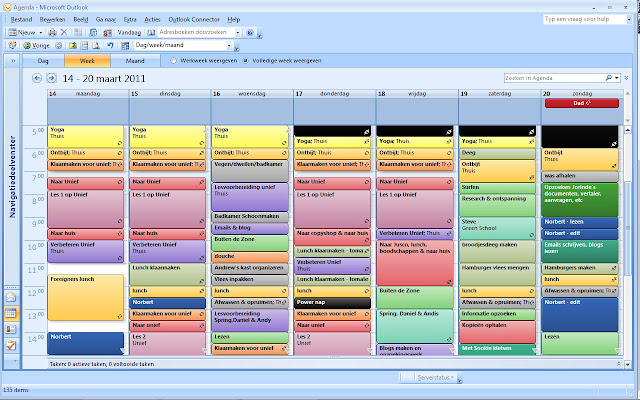This screenshot has height=400, width=640.
Task: Open the Extra menu
Action: (x=130, y=19)
